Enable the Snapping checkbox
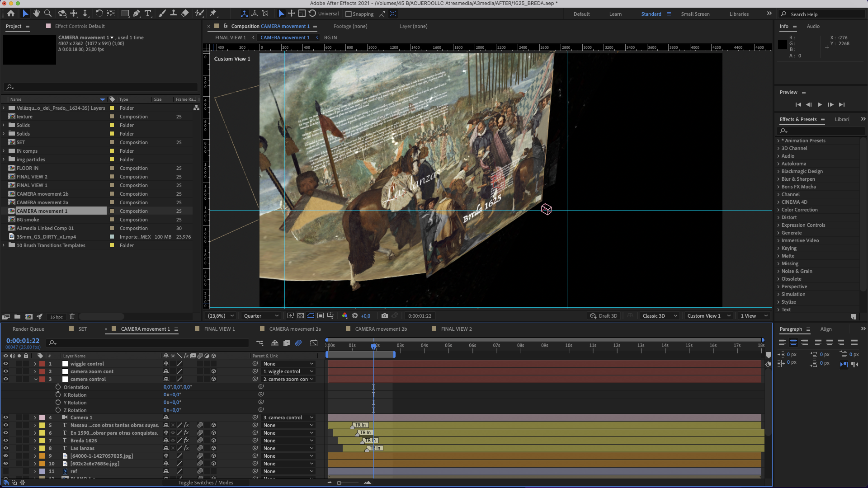 [349, 14]
